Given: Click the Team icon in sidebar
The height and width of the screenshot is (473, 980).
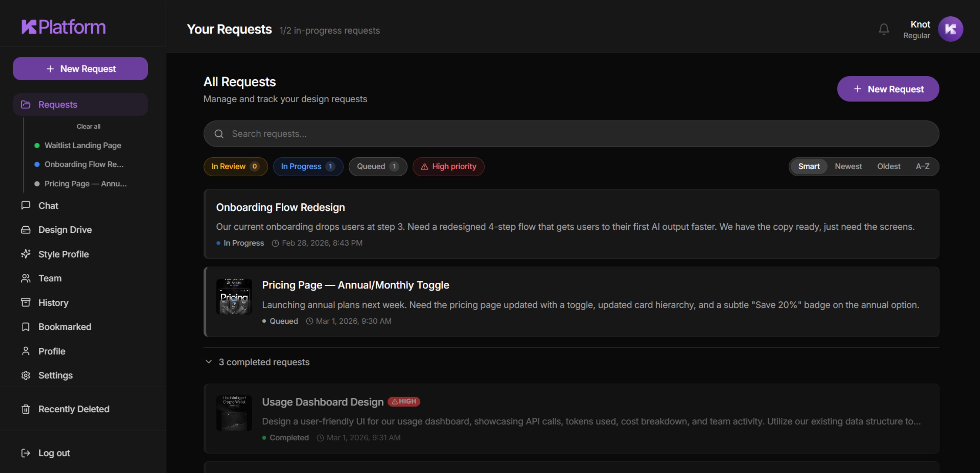Looking at the screenshot, I should tap(25, 278).
